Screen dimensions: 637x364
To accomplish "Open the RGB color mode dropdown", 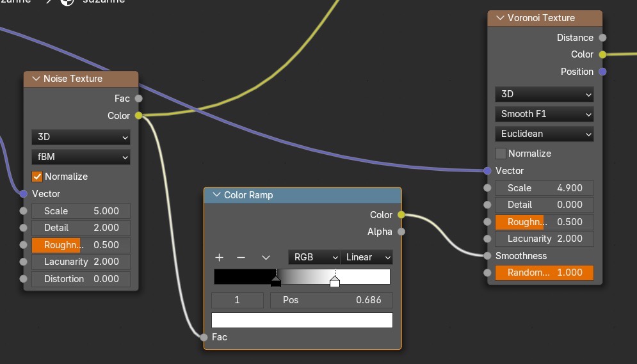I will tap(314, 257).
